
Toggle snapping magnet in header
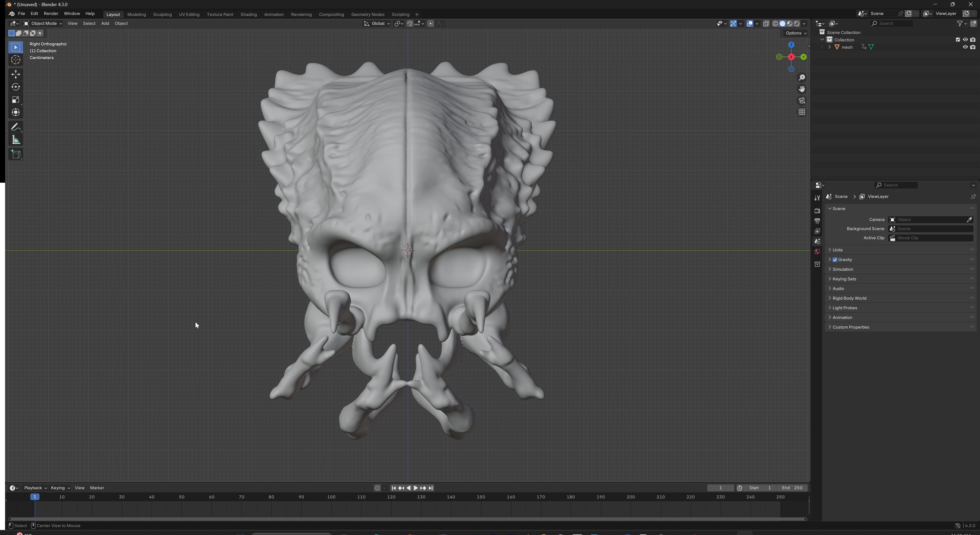click(x=409, y=24)
